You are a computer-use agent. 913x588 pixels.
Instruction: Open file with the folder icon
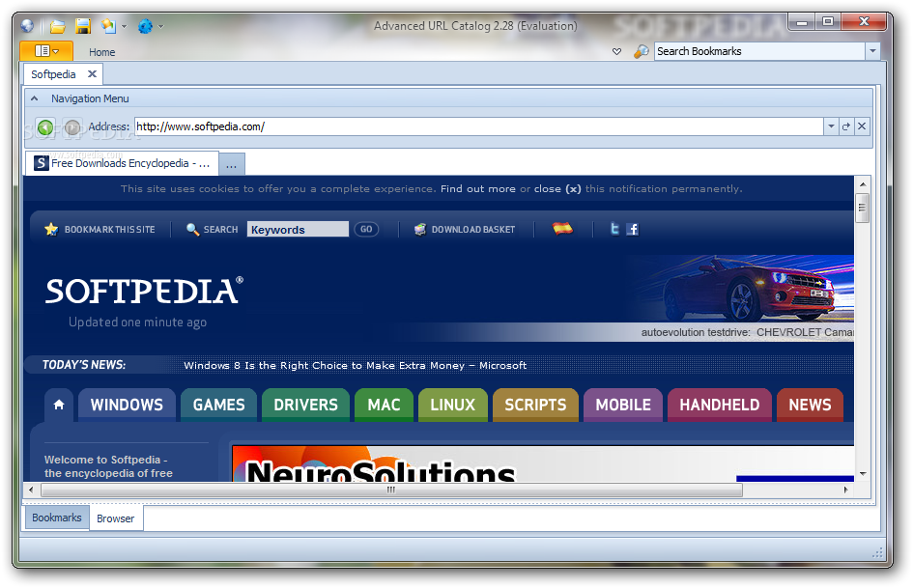[x=57, y=26]
